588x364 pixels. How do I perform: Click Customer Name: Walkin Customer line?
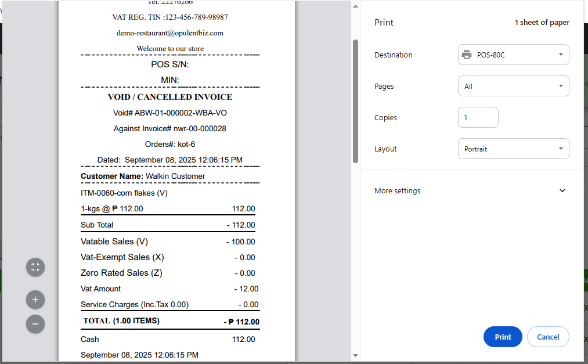pyautogui.click(x=143, y=176)
